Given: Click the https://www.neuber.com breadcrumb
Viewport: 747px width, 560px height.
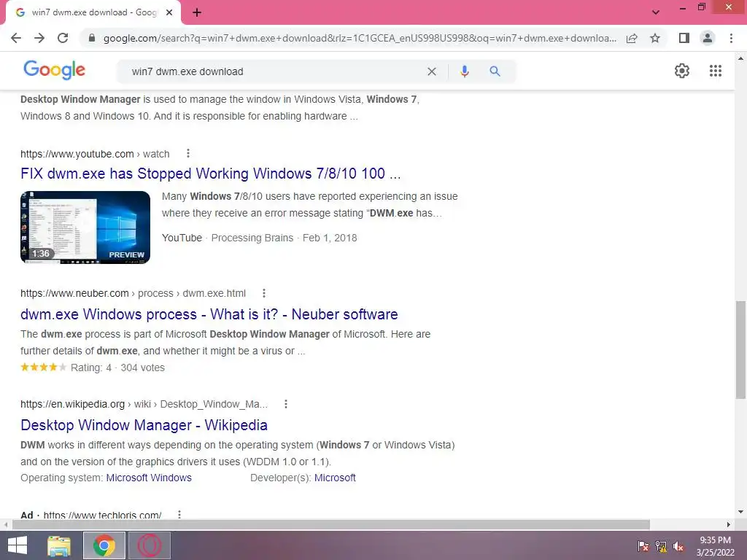Looking at the screenshot, I should tap(74, 293).
